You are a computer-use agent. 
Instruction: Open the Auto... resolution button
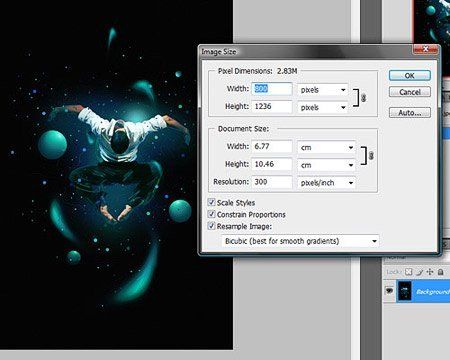point(410,113)
